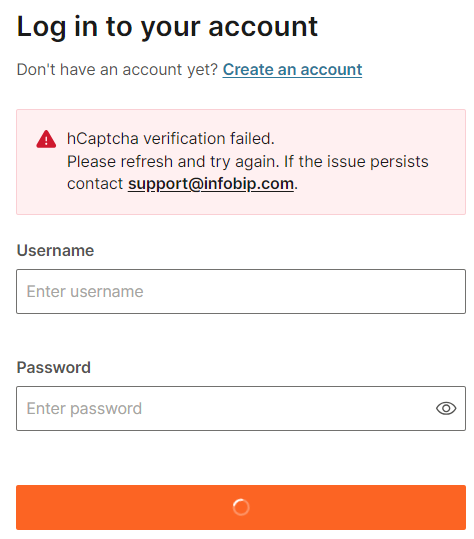Click the word "contact" in the error alert
The width and height of the screenshot is (474, 539).
[x=95, y=184]
